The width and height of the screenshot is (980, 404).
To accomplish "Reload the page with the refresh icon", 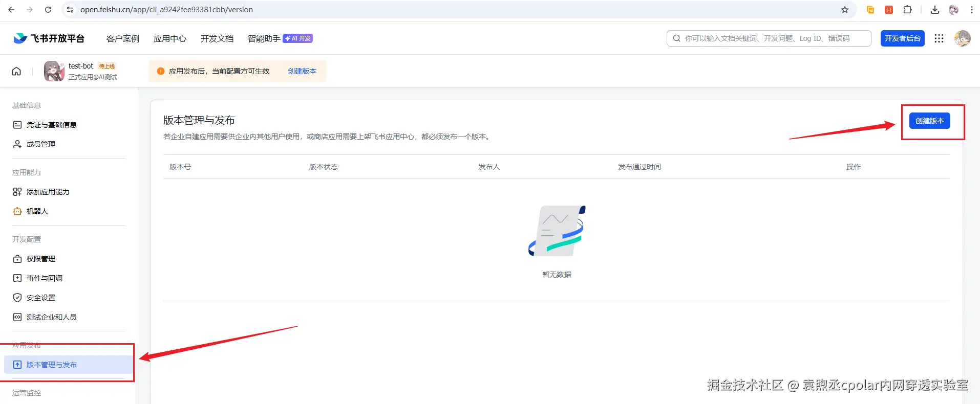I will coord(48,10).
